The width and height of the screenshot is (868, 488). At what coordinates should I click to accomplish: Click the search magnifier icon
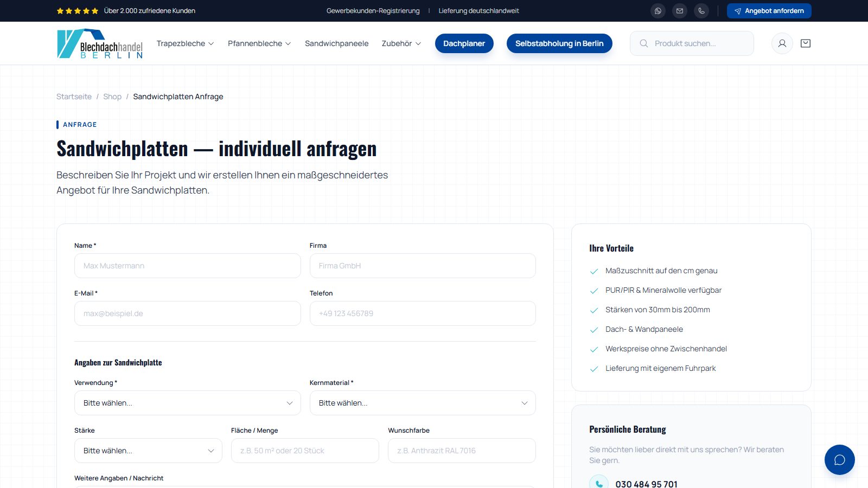644,43
